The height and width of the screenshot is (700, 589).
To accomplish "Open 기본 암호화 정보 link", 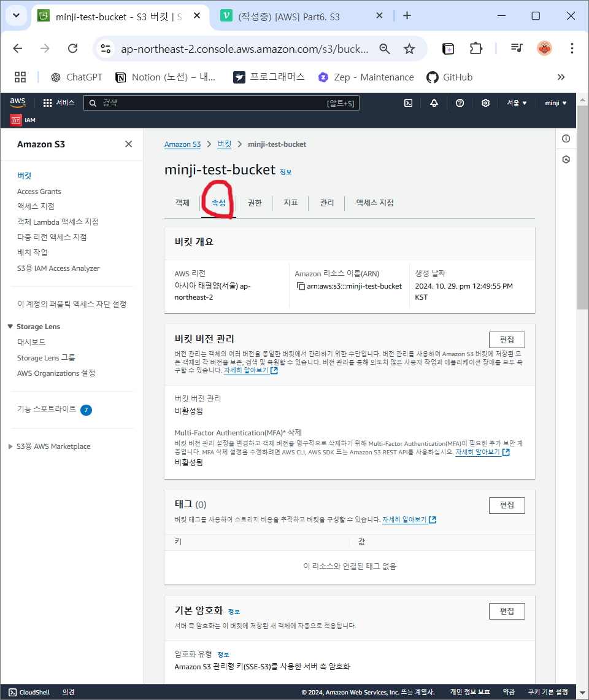I will pos(234,612).
